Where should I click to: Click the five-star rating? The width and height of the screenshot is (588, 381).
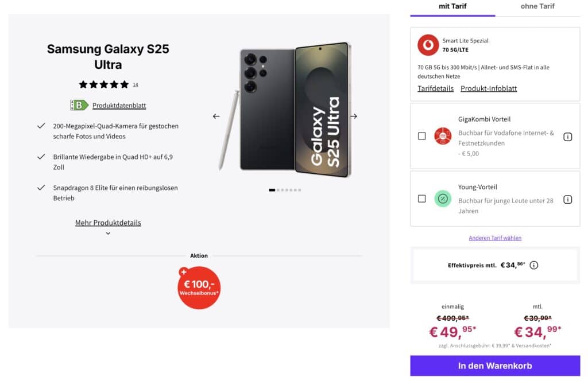[x=104, y=85]
